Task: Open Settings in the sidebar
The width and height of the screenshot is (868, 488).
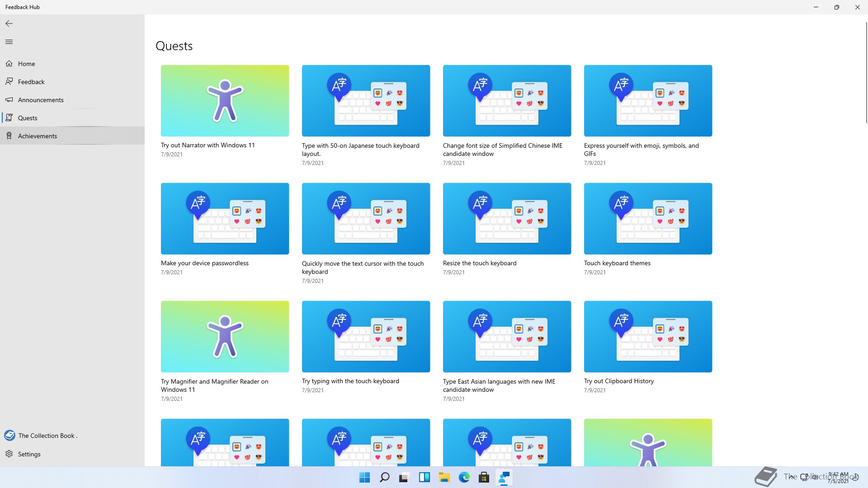Action: (x=72, y=454)
